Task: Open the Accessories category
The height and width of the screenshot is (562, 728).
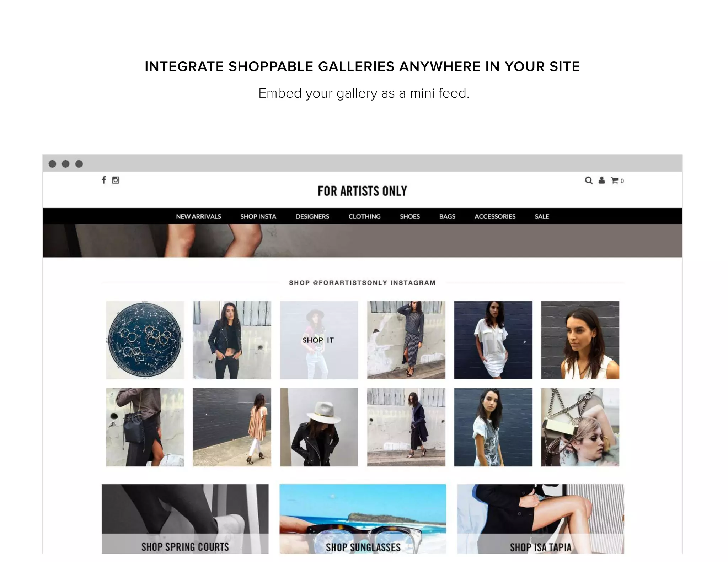Action: tap(495, 216)
